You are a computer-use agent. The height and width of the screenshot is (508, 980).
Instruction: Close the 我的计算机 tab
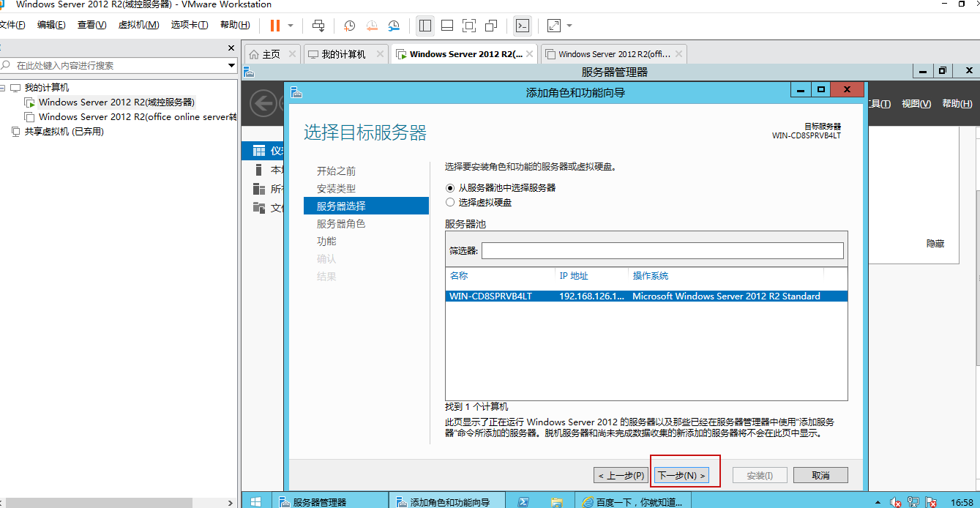[x=381, y=54]
